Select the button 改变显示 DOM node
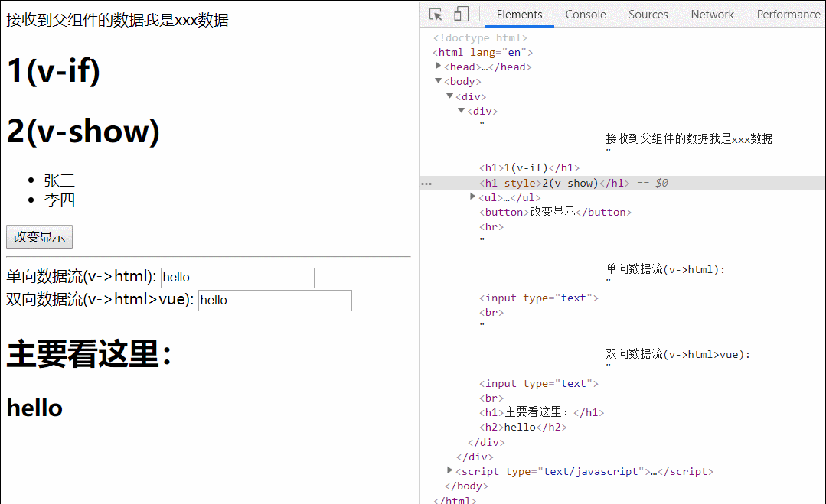 point(555,212)
